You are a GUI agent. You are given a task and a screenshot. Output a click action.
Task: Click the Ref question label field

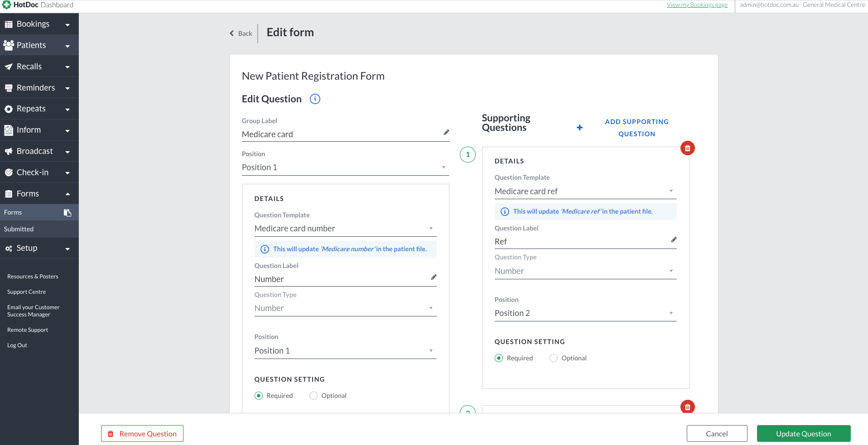click(x=585, y=242)
